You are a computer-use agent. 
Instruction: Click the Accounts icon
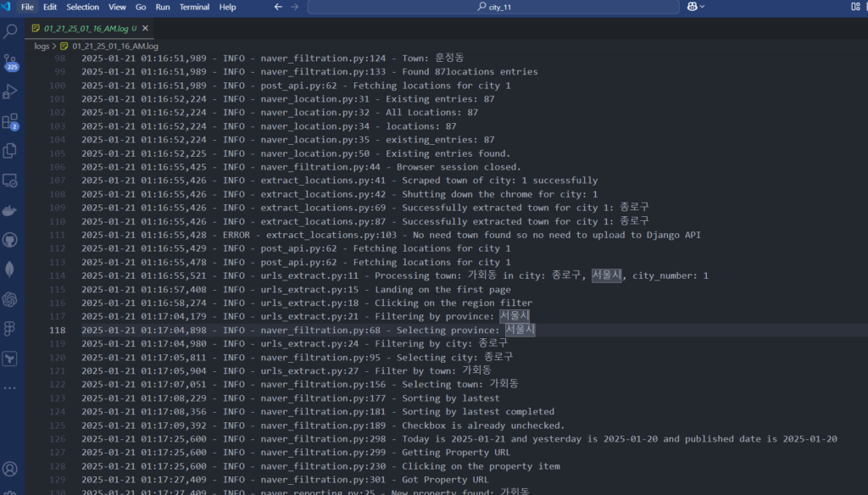[x=11, y=469]
